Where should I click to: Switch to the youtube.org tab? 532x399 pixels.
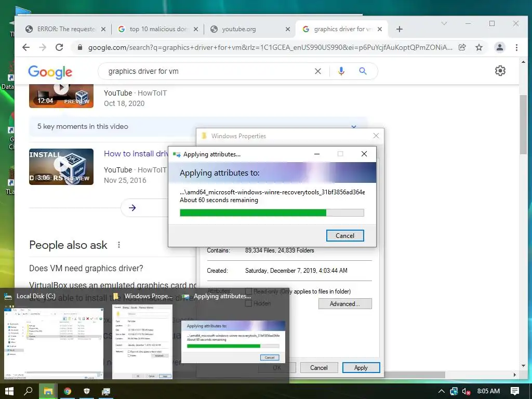tap(250, 29)
